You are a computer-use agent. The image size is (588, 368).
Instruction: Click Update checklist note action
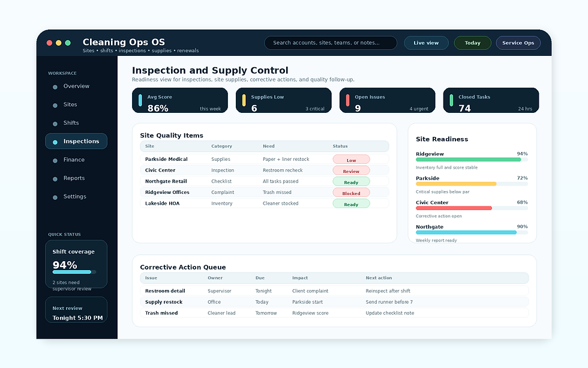click(x=390, y=313)
